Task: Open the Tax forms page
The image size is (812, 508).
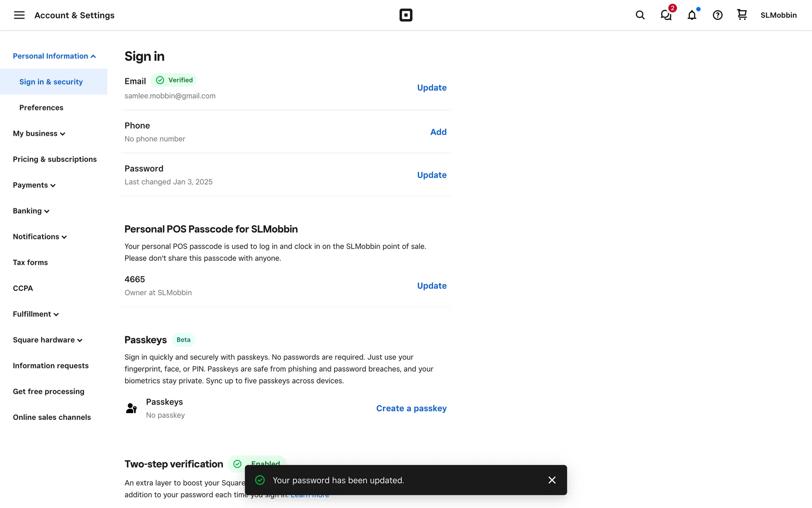Action: (30, 262)
